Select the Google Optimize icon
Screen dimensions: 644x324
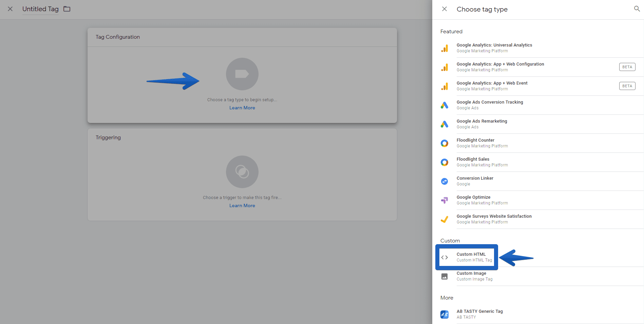tap(444, 200)
